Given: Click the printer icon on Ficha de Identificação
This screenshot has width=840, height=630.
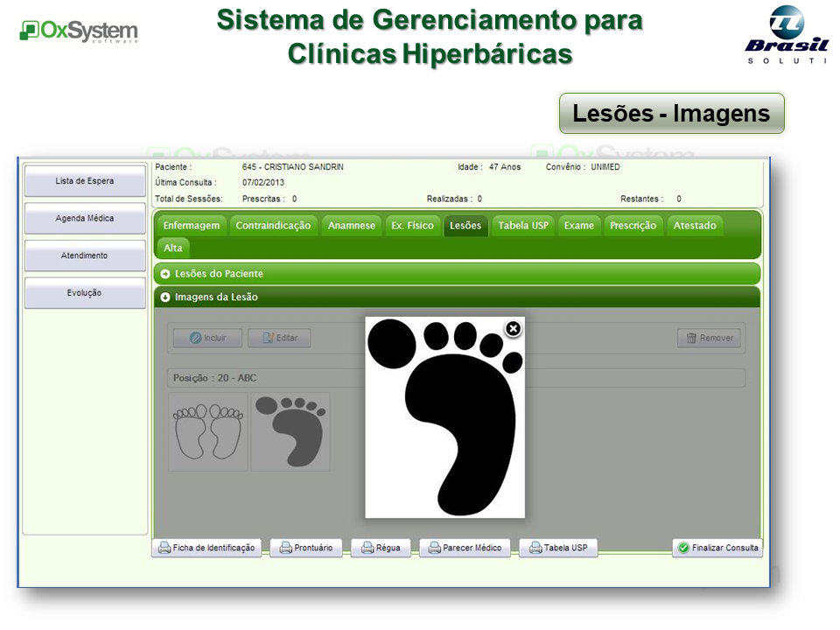Looking at the screenshot, I should [164, 548].
